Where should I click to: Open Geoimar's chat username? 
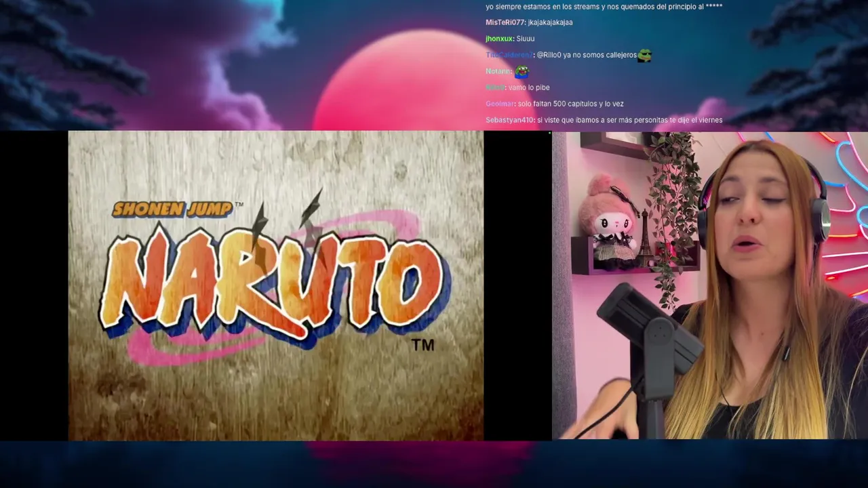pos(500,104)
